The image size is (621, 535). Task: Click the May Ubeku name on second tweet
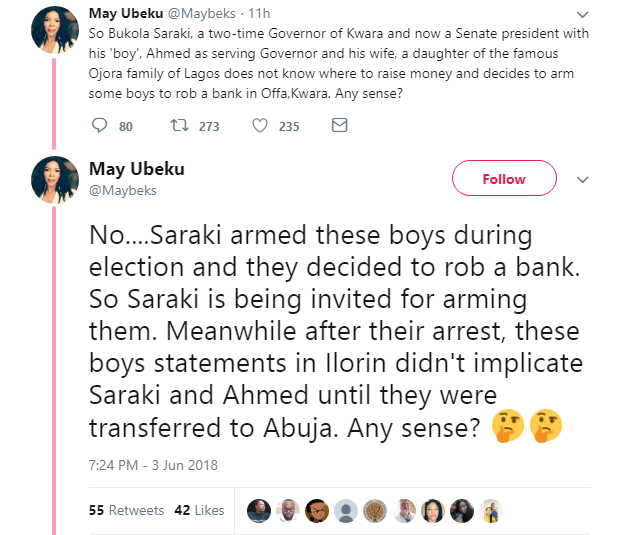tap(136, 168)
